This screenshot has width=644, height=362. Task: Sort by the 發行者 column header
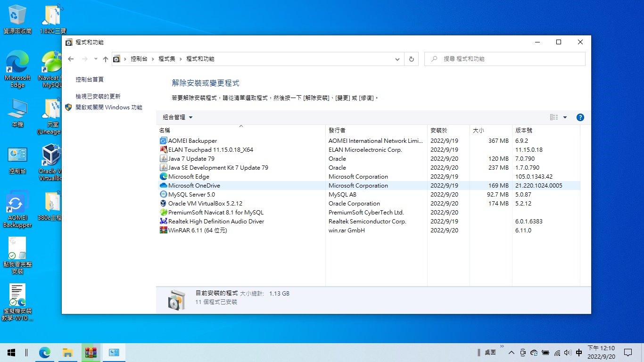[376, 130]
